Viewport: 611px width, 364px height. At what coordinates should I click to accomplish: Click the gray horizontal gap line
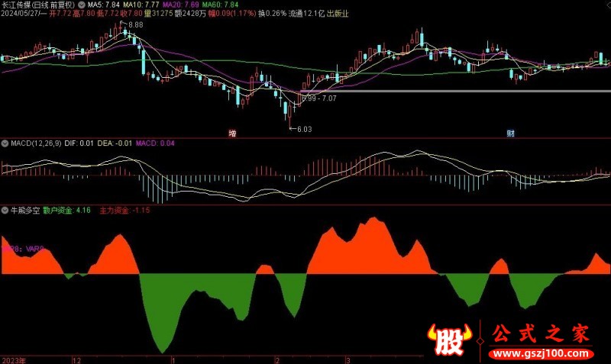click(x=455, y=91)
